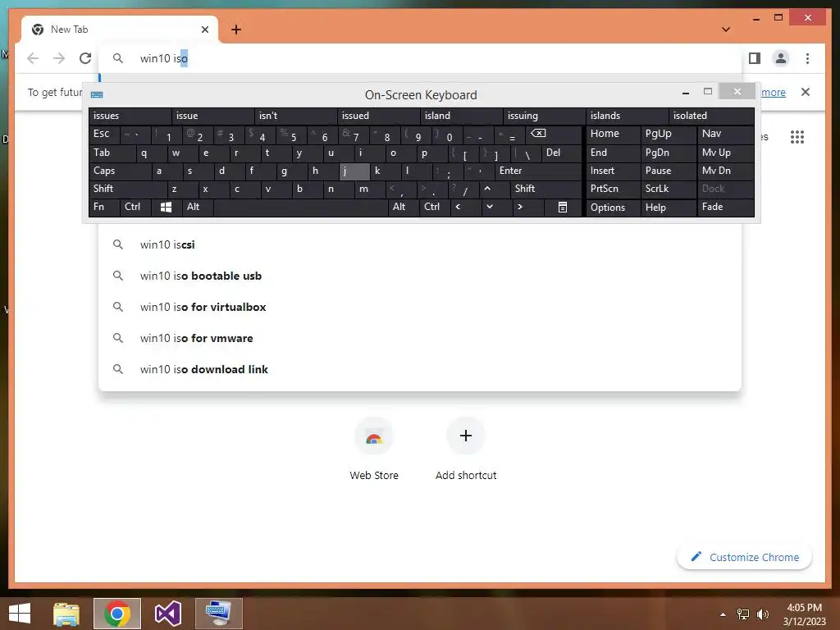Toggle the Fade key on keyboard
Screen dimensions: 840x630
pos(725,207)
